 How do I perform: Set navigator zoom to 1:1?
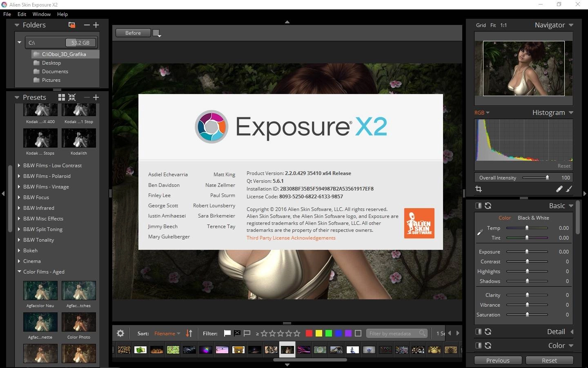503,25
